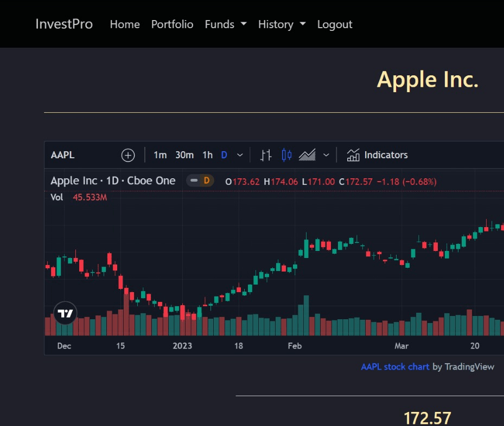Viewport: 504px width, 426px height.
Task: Click the change value −1.18 (−0.68%)
Action: point(406,182)
